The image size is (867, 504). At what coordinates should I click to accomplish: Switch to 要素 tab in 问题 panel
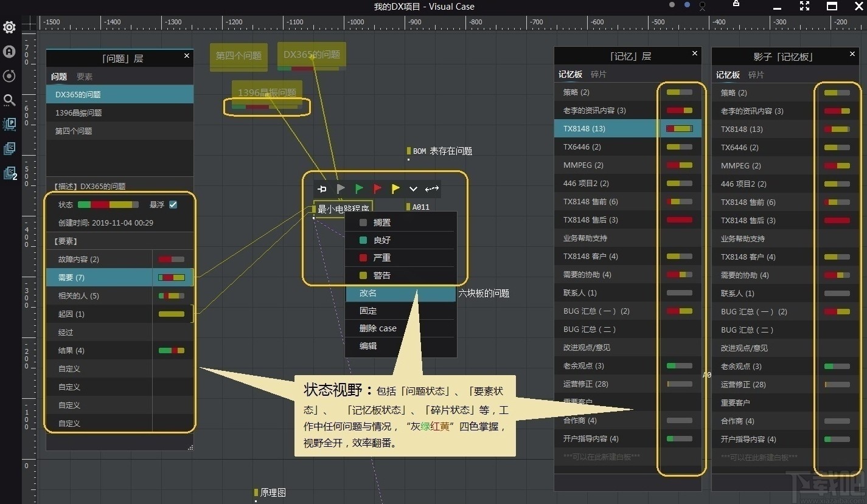coord(85,77)
